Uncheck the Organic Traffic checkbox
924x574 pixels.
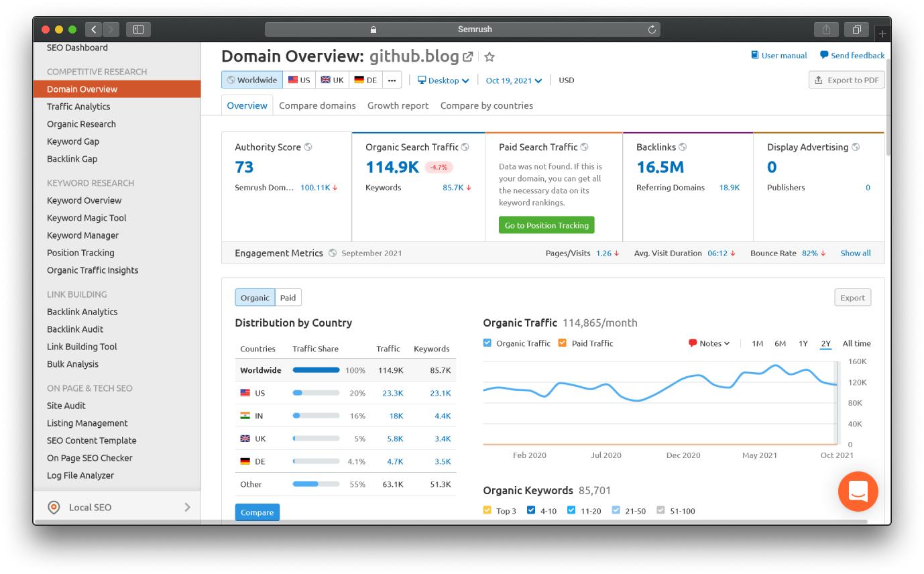click(x=487, y=343)
